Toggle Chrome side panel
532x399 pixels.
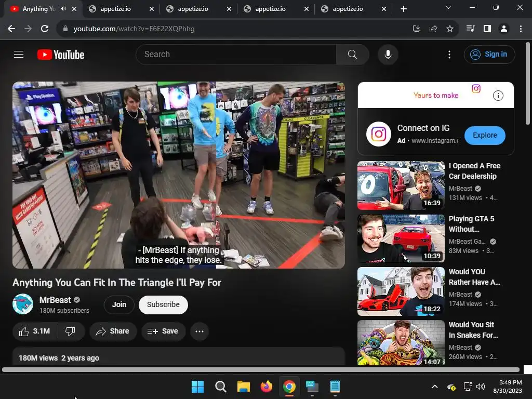click(487, 29)
